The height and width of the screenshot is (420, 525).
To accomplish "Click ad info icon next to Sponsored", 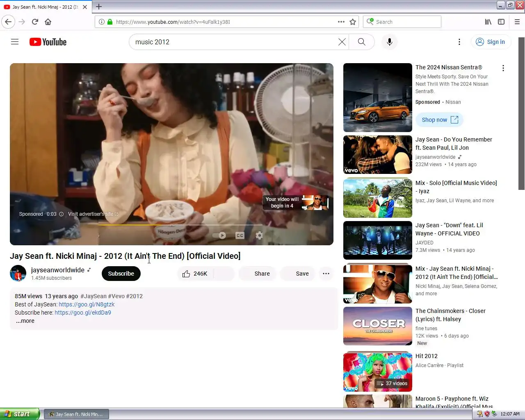I will click(61, 214).
